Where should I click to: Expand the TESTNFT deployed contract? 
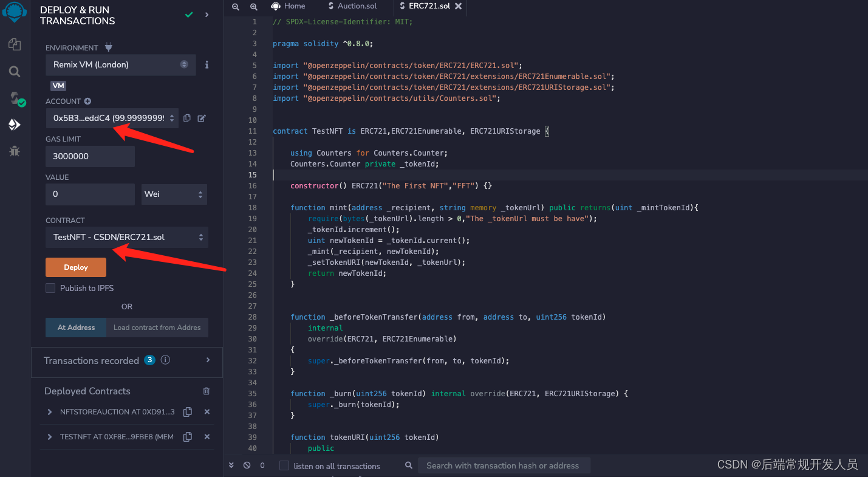coord(50,437)
